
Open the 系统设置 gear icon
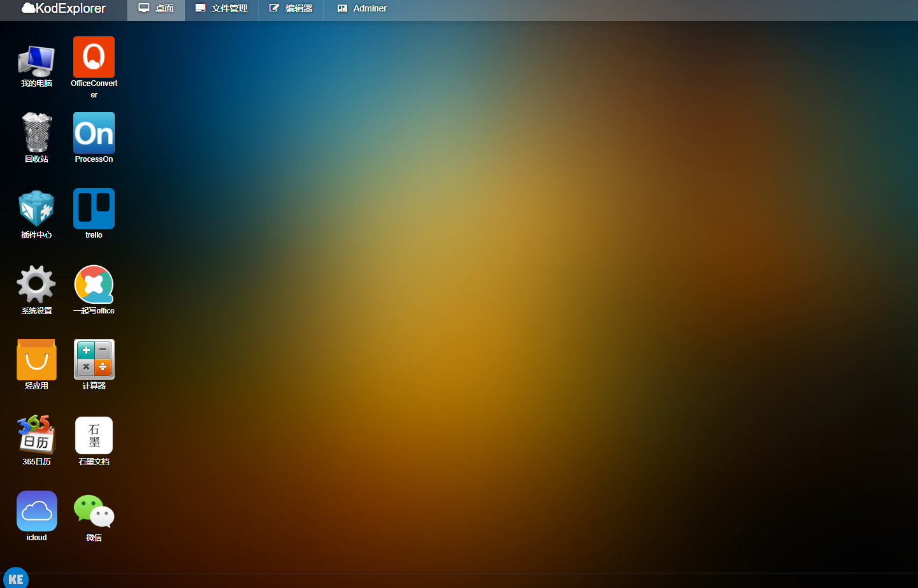(36, 284)
